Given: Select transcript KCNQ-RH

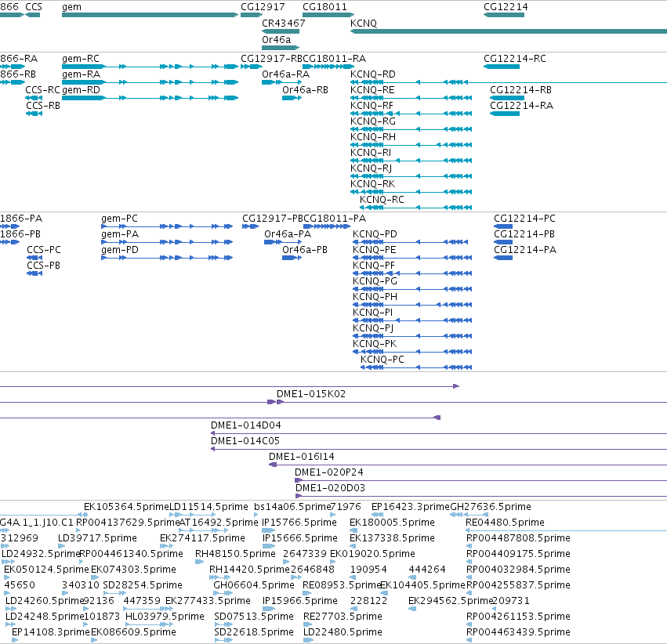Looking at the screenshot, I should click(411, 145).
